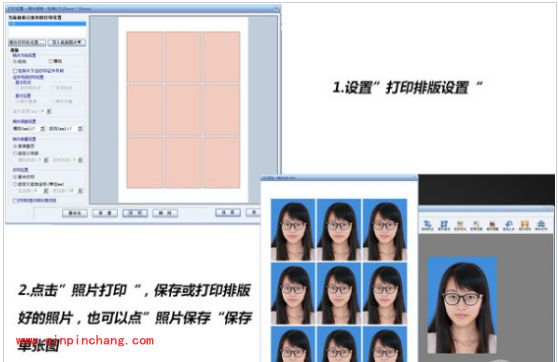Screen dimensions: 558x362
Task: Click the first blue icon in the photo toolbar
Action: (x=427, y=225)
